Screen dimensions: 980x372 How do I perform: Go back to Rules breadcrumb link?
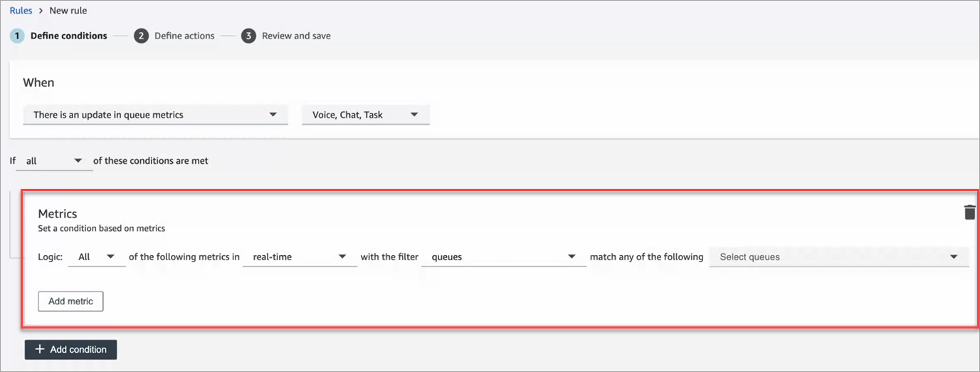(21, 11)
